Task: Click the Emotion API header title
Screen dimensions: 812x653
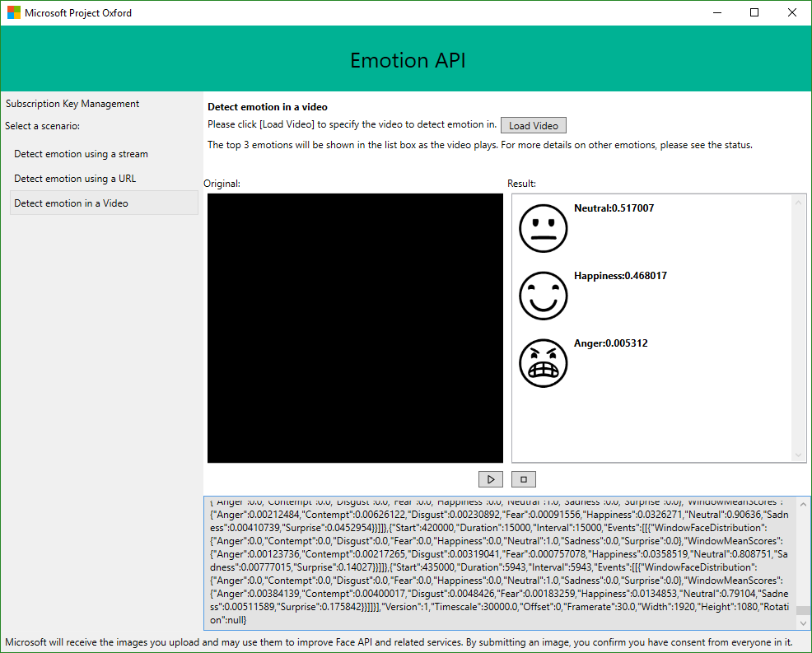Action: (408, 60)
